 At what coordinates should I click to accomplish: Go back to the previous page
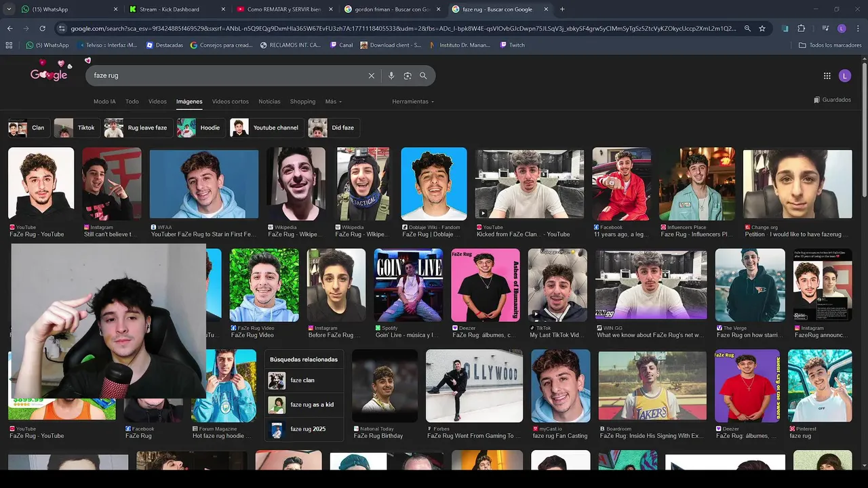[9, 28]
